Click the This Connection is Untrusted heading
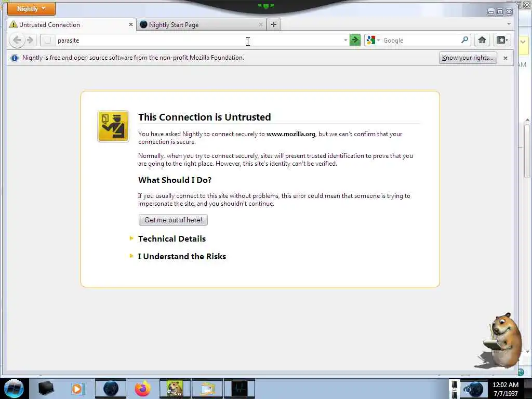The width and height of the screenshot is (532, 399). [x=204, y=117]
